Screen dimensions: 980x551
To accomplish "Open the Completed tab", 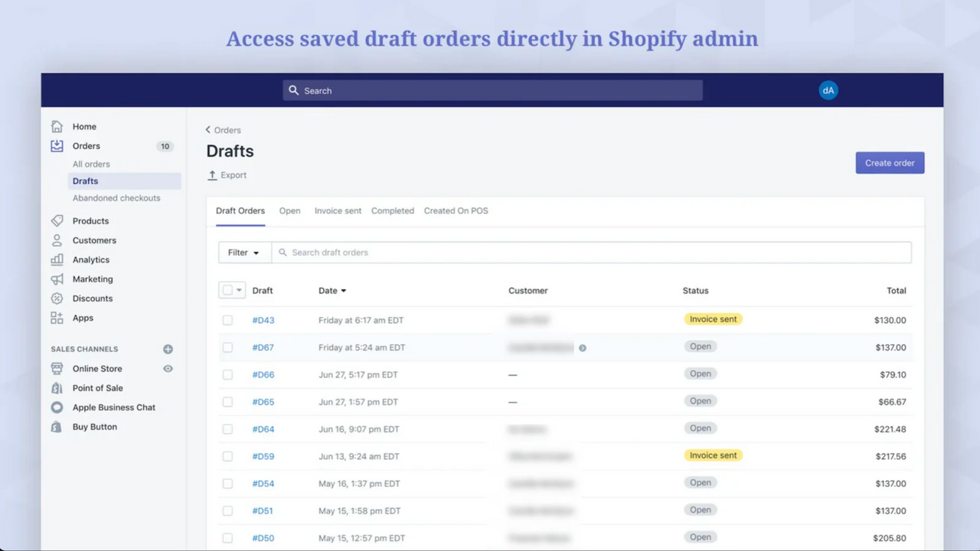I will 392,210.
